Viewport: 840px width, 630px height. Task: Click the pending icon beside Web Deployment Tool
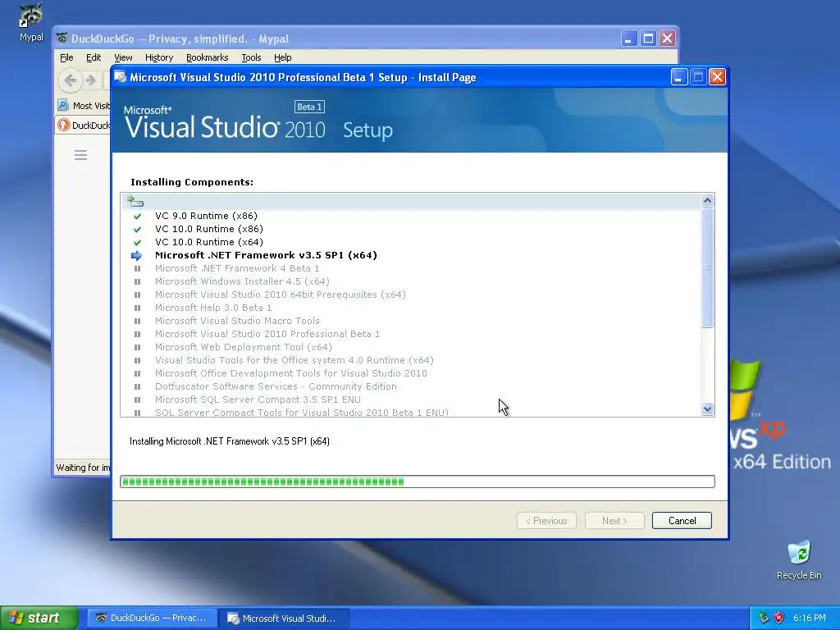click(137, 347)
